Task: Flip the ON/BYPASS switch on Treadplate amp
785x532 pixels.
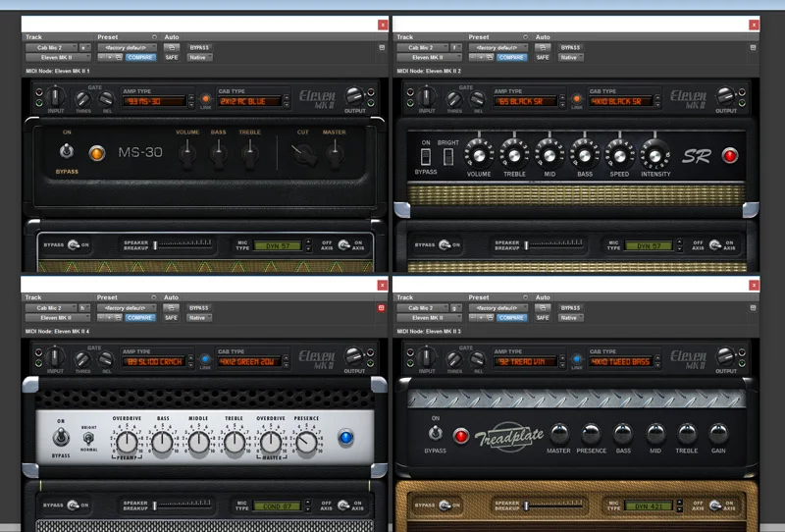Action: pyautogui.click(x=435, y=432)
